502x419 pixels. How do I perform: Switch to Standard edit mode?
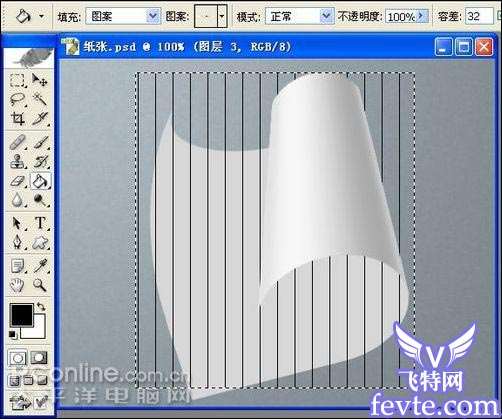[18, 358]
